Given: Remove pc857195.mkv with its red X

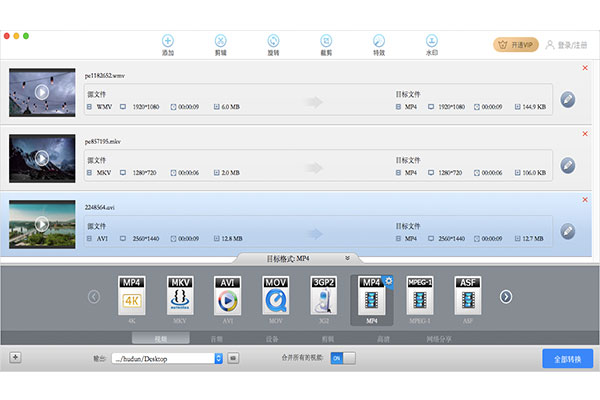Looking at the screenshot, I should point(585,133).
